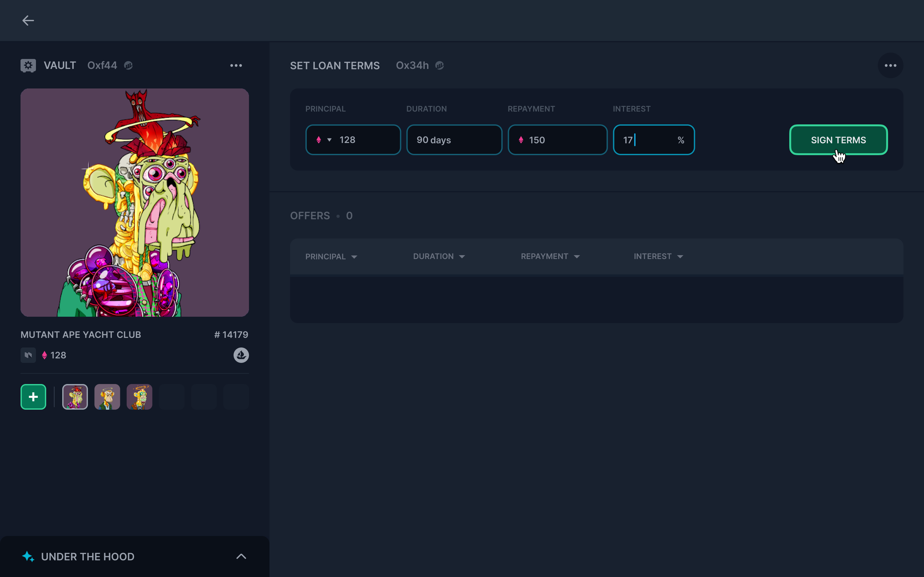Image resolution: width=924 pixels, height=577 pixels.
Task: Open the principal currency dropdown arrow
Action: click(329, 140)
